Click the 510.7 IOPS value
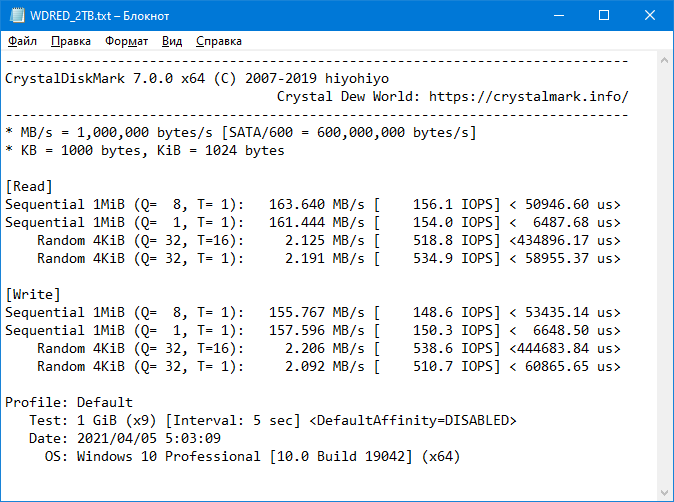Image resolution: width=674 pixels, height=502 pixels. pos(453,367)
